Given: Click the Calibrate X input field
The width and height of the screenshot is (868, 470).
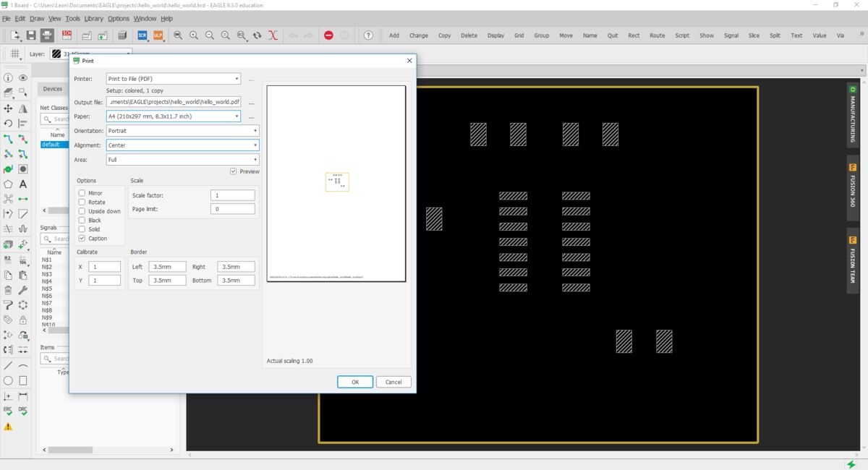Looking at the screenshot, I should (x=105, y=267).
